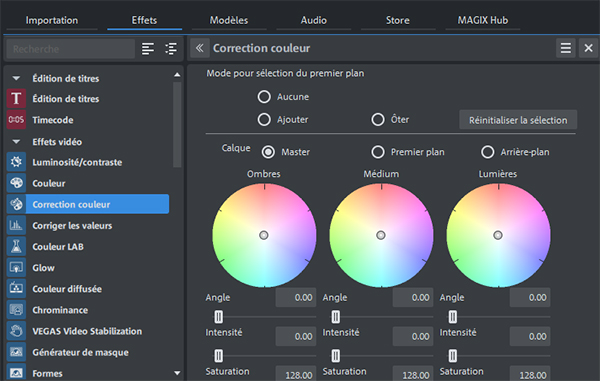
Task: Click the effects list scroll up arrow
Action: (177, 75)
